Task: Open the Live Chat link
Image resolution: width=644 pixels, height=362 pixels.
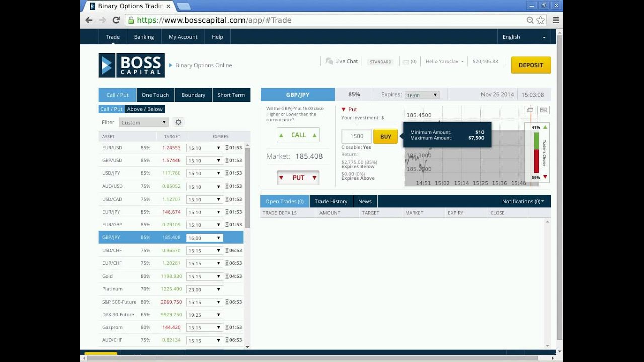Action: [346, 61]
